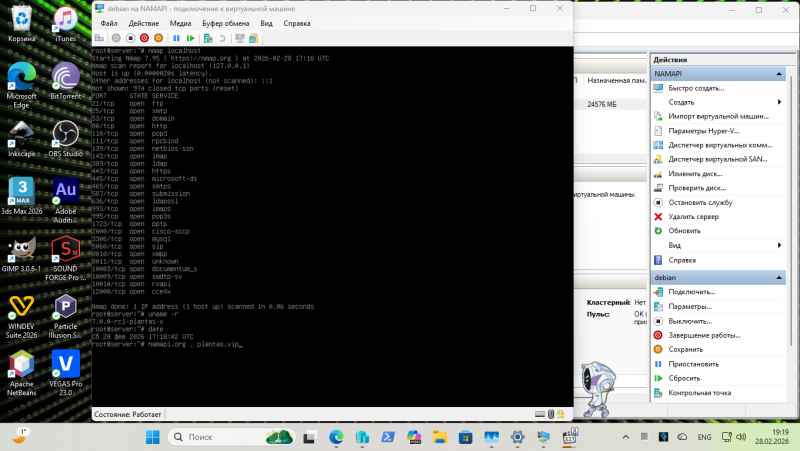800x451 pixels.
Task: Click the ENG language indicator in tray
Action: (x=704, y=437)
